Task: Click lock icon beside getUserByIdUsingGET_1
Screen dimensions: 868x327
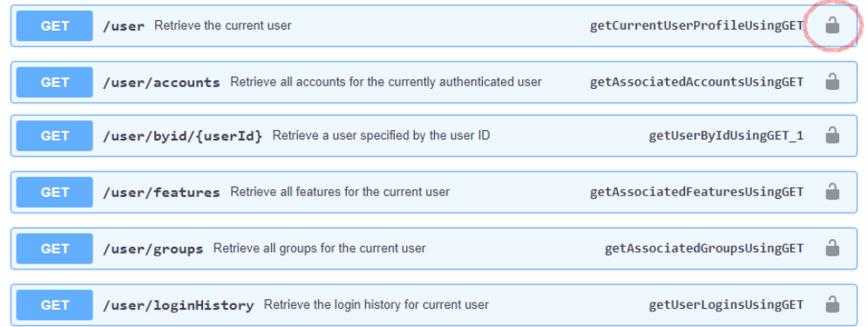Action: (832, 135)
